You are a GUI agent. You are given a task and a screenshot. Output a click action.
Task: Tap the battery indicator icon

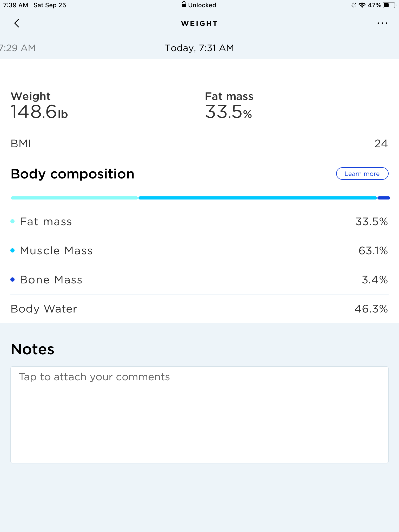point(389,5)
